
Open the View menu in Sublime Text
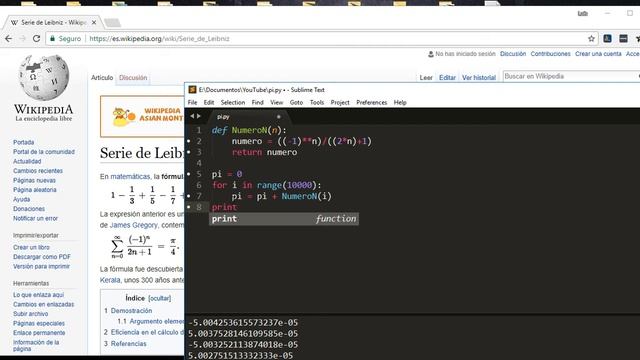276,102
